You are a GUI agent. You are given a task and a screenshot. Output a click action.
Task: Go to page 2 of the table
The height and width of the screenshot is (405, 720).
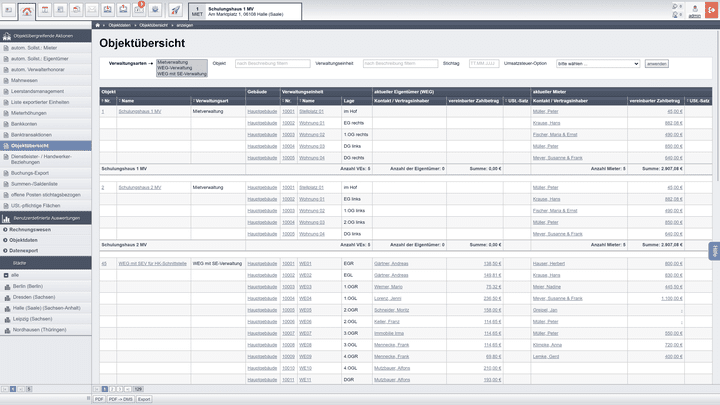coord(114,388)
